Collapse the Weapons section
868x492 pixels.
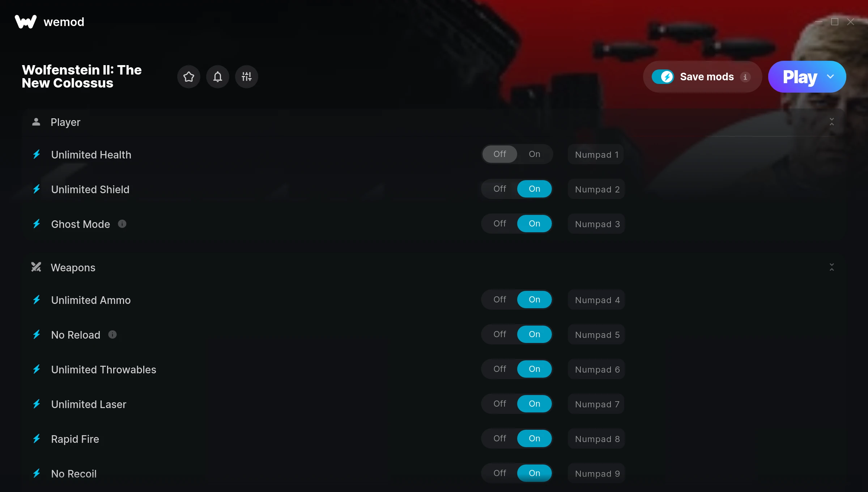[832, 267]
